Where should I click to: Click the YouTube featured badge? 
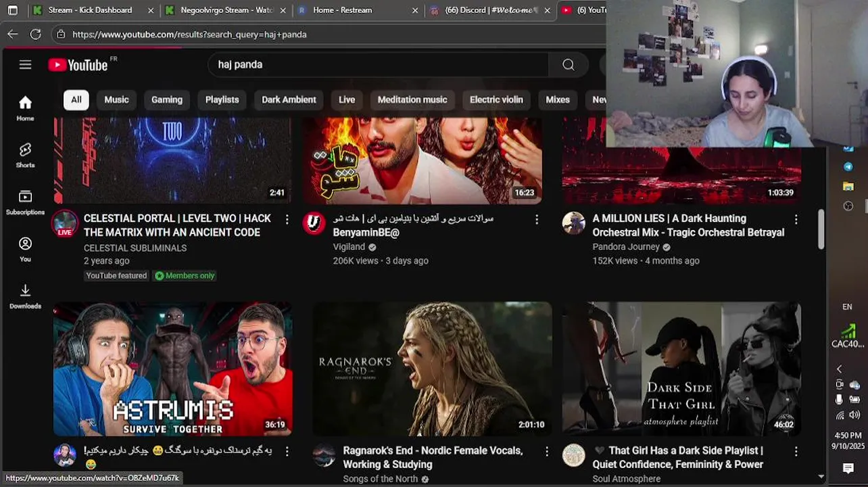(x=116, y=275)
